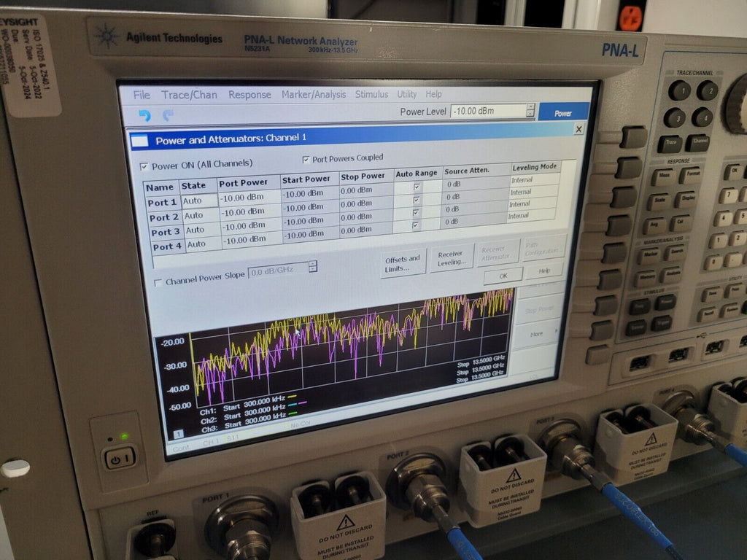Uncheck Port Powers Coupled

point(306,157)
